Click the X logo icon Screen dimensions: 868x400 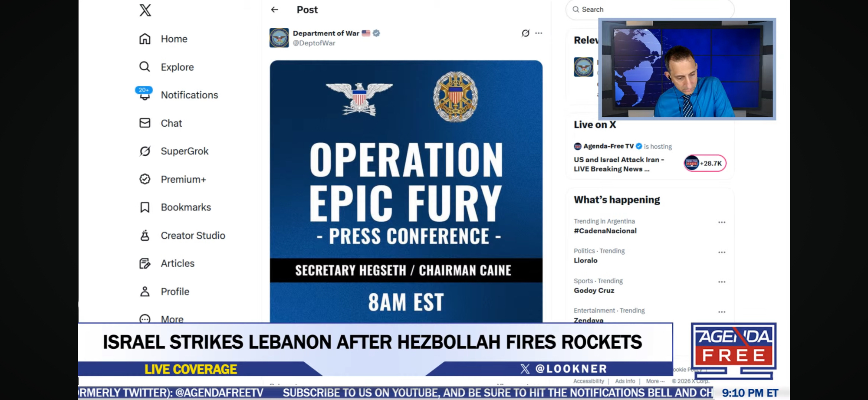coord(145,10)
